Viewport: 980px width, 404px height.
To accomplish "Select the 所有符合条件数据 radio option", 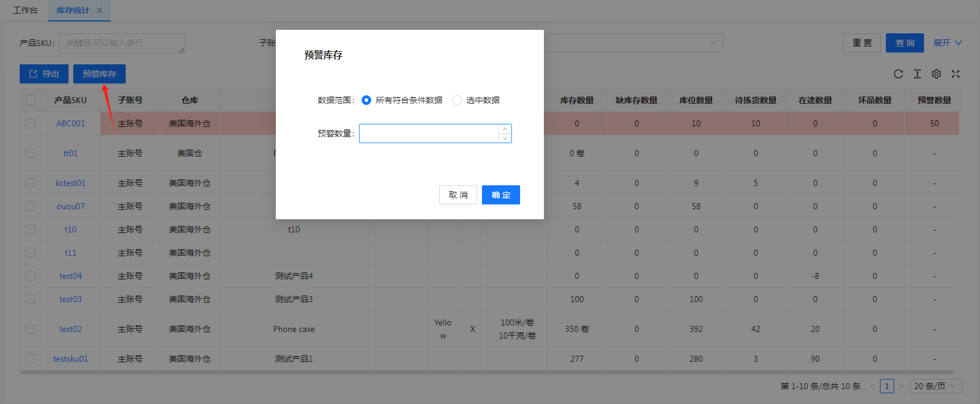I will [x=366, y=100].
